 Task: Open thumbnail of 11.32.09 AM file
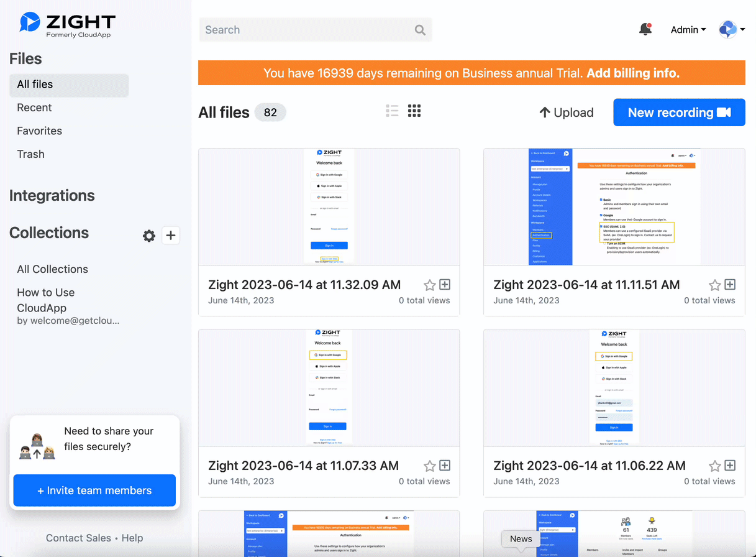coord(329,207)
